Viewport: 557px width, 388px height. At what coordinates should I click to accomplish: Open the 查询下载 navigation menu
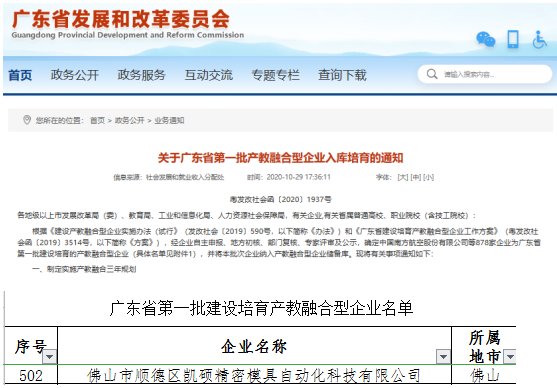(x=342, y=75)
